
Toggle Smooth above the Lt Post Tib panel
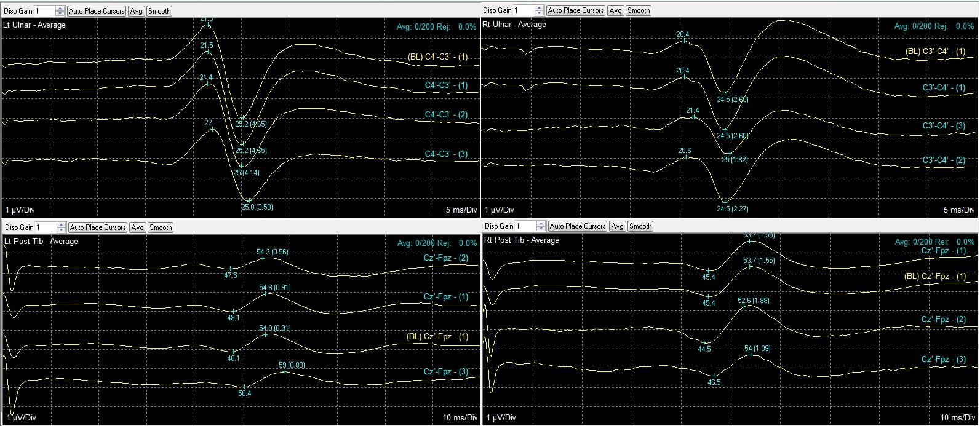click(x=161, y=227)
